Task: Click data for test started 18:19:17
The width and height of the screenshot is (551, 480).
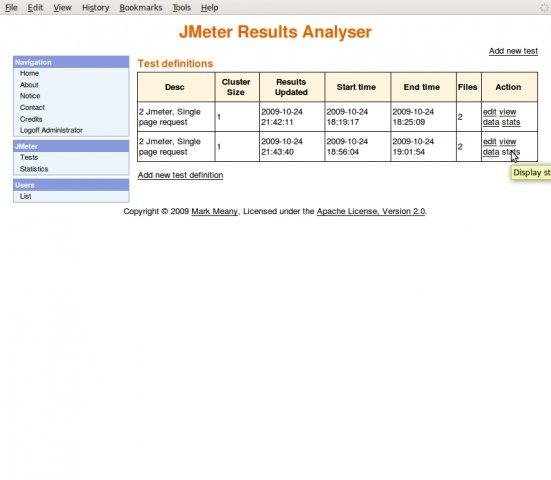Action: [491, 122]
